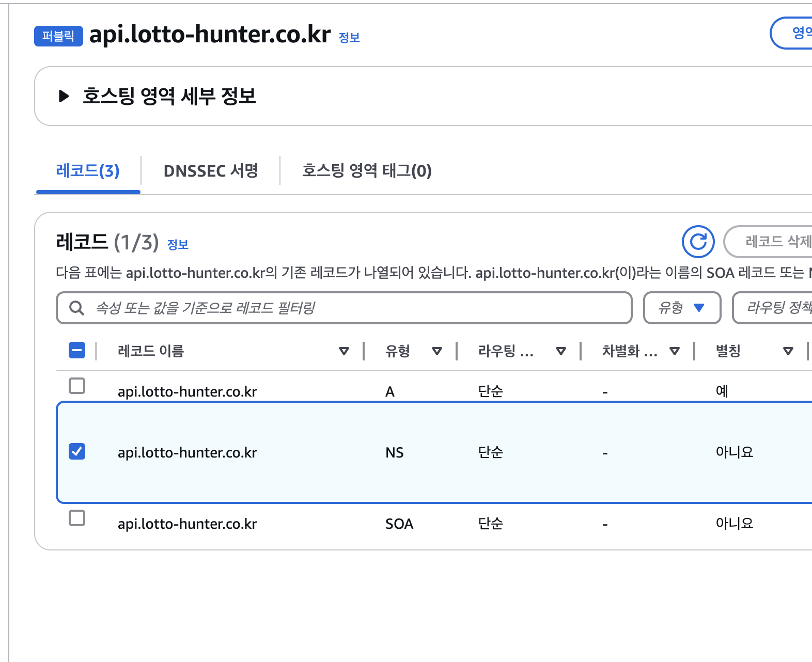
Task: Switch to the 레코드(3) tab
Action: (x=88, y=171)
